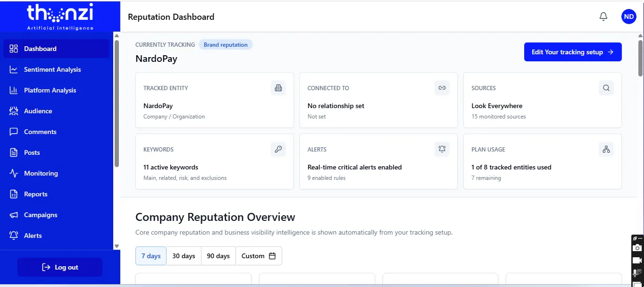This screenshot has height=287, width=644.
Task: Click the calendar icon in Custom range
Action: (x=272, y=256)
